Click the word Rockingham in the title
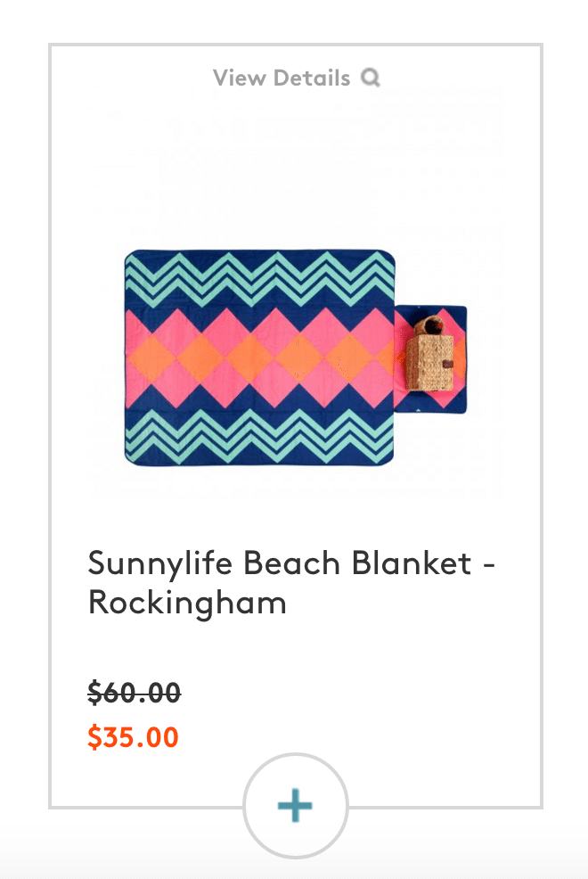 click(187, 604)
